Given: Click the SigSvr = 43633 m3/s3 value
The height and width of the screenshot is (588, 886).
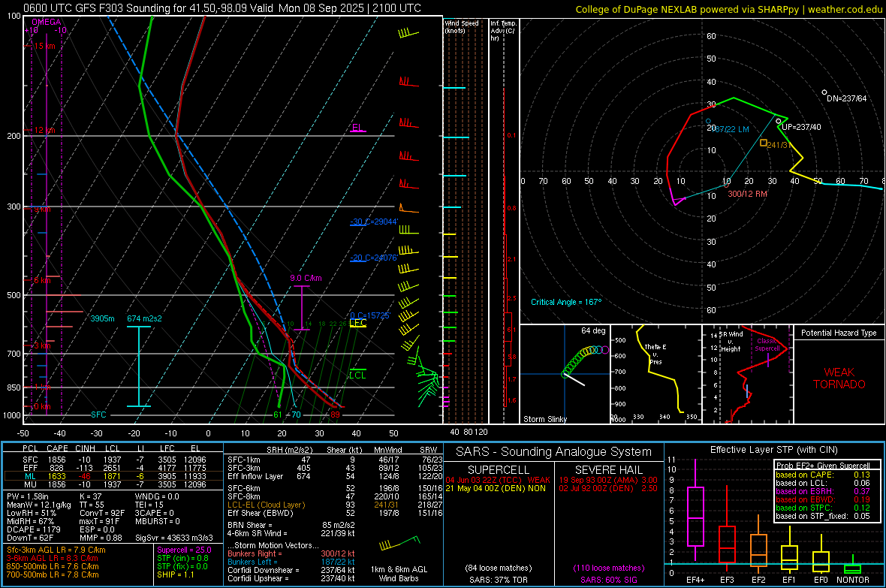Looking at the screenshot, I should (174, 538).
